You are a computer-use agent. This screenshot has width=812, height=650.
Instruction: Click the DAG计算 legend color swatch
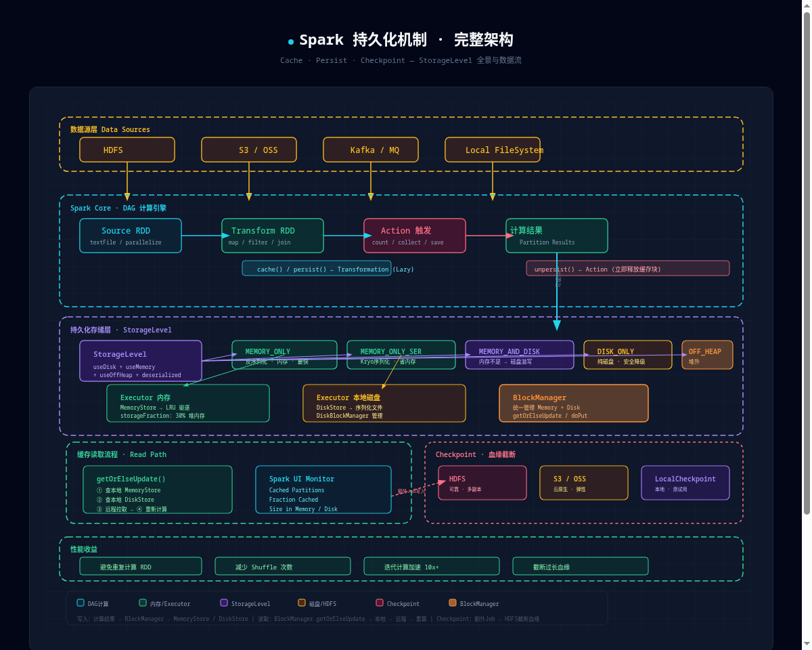81,603
